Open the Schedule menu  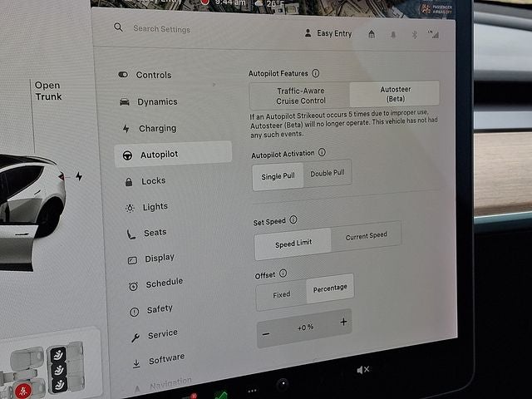point(155,283)
